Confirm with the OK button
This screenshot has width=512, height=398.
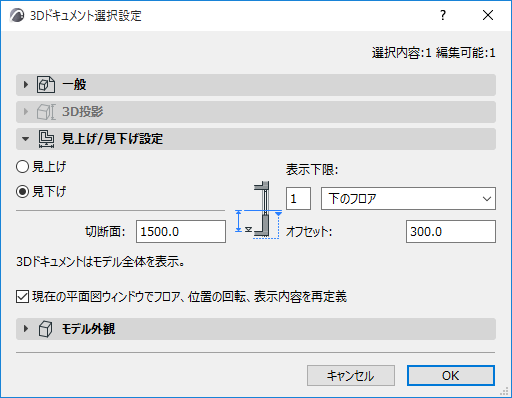pyautogui.click(x=451, y=376)
